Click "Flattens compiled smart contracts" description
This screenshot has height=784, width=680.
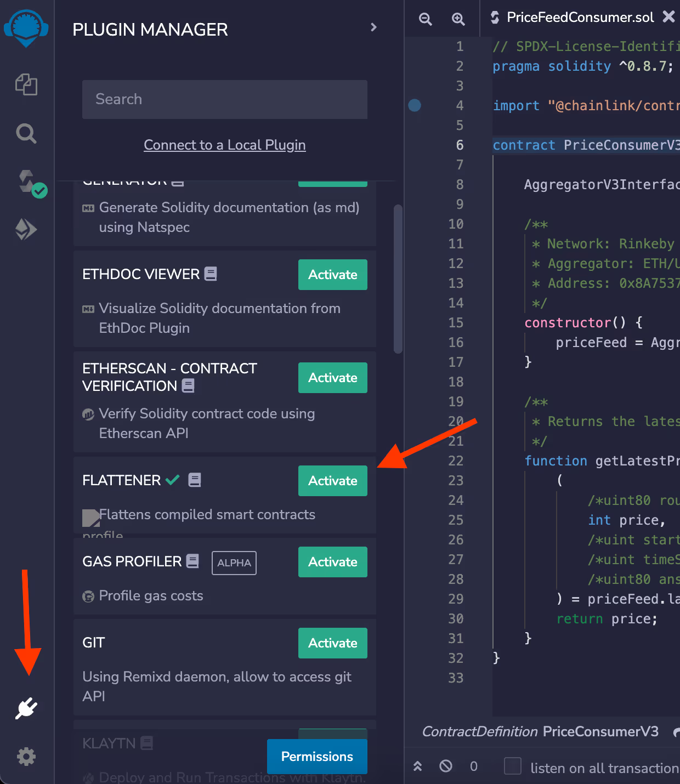point(207,514)
